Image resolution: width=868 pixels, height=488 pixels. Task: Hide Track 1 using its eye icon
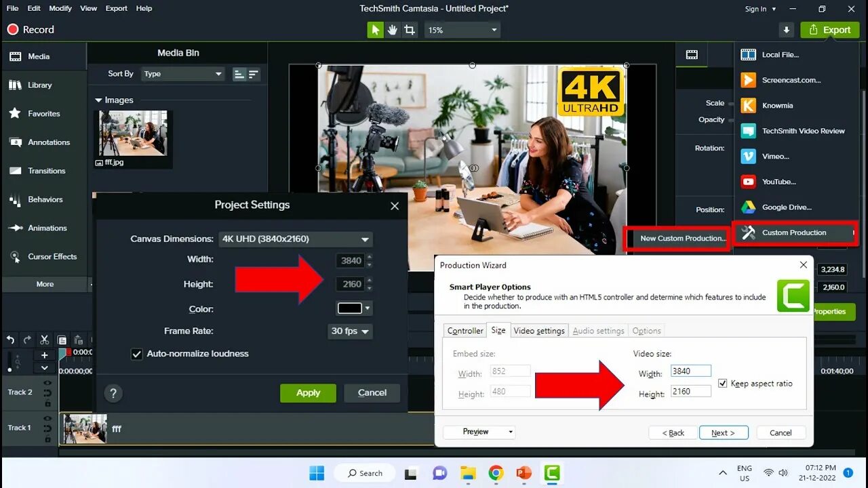tap(47, 419)
